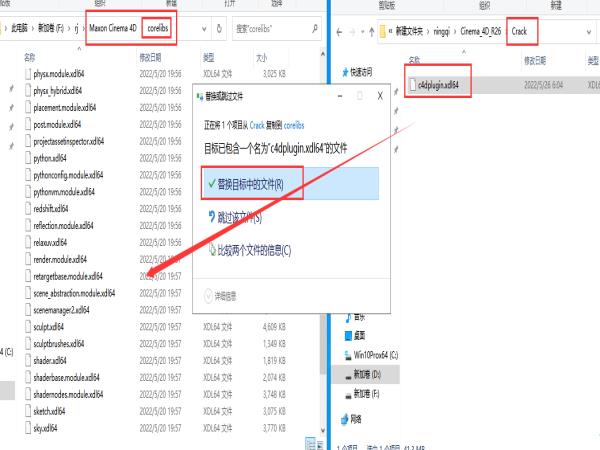Click the Crack breadcrumb in right window

(x=519, y=31)
